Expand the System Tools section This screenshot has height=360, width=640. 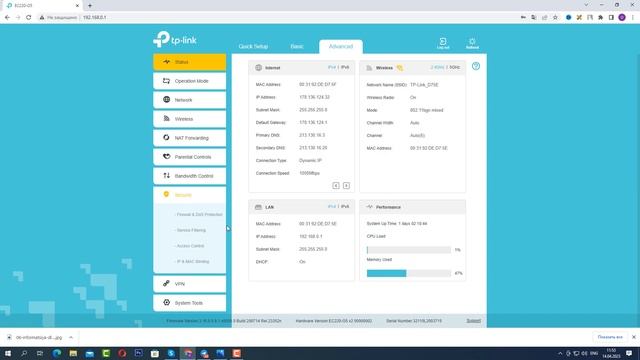pos(189,303)
